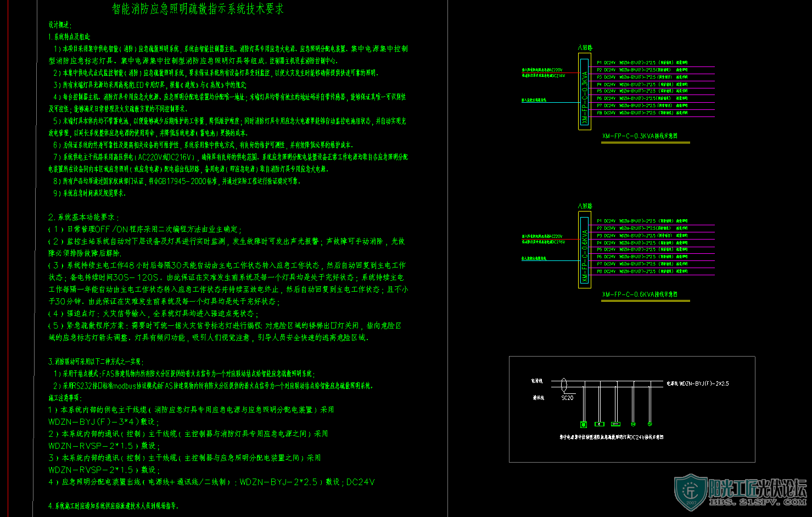Click the green square lamp symbol in the DC24V diagram
The width and height of the screenshot is (812, 517).
tap(584, 424)
